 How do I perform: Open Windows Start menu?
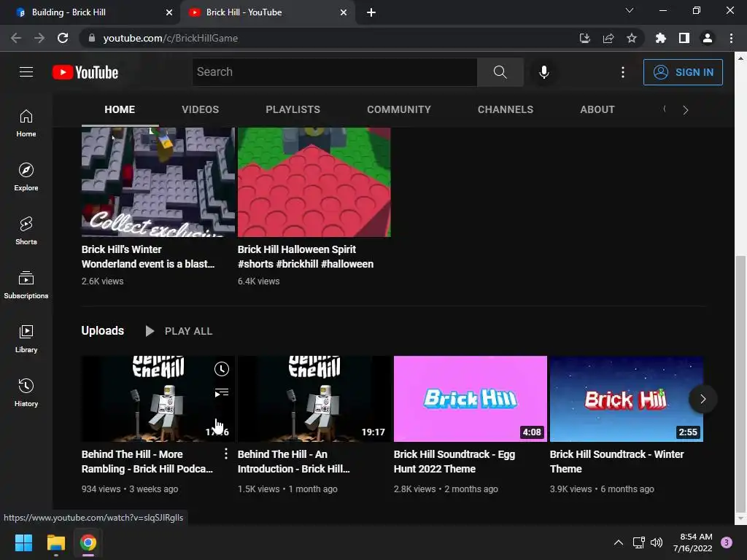tap(23, 542)
